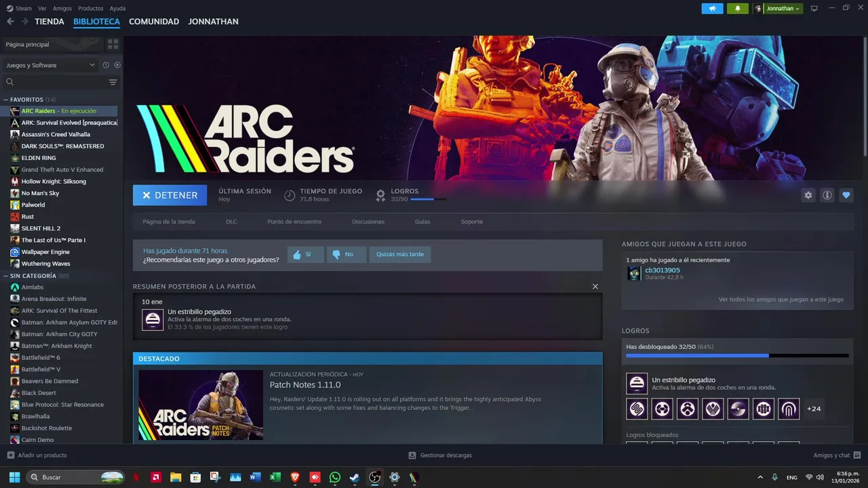Click Añadir un producto
868x488 pixels.
click(37, 455)
